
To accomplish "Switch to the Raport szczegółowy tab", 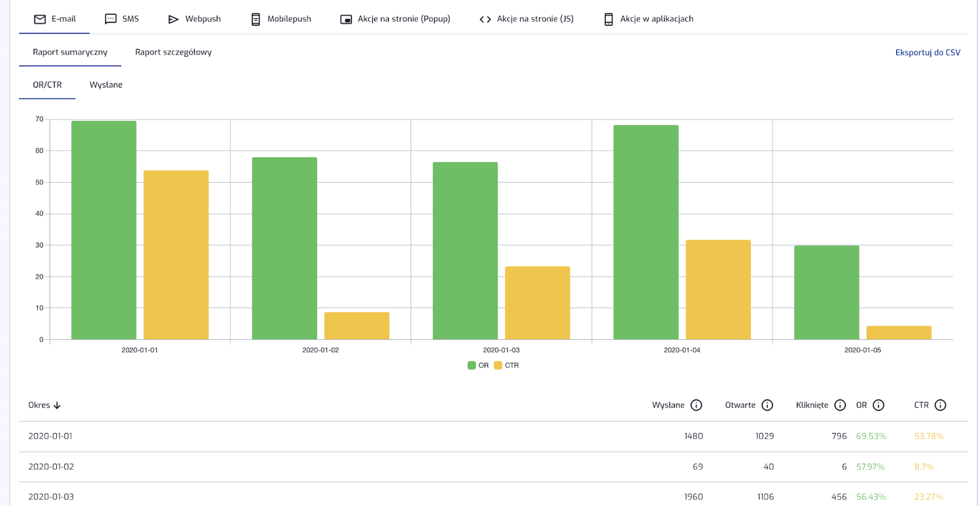I will pyautogui.click(x=173, y=52).
